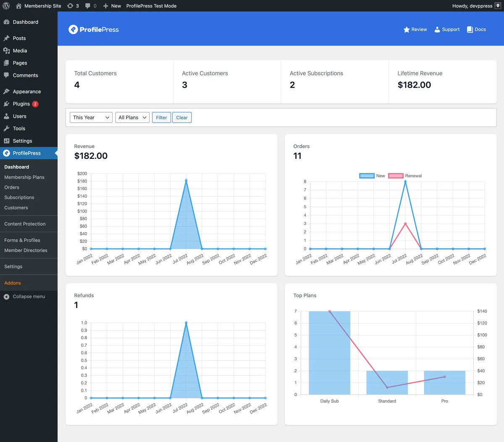Open the updates icon showing 3
The width and height of the screenshot is (504, 442).
point(73,6)
